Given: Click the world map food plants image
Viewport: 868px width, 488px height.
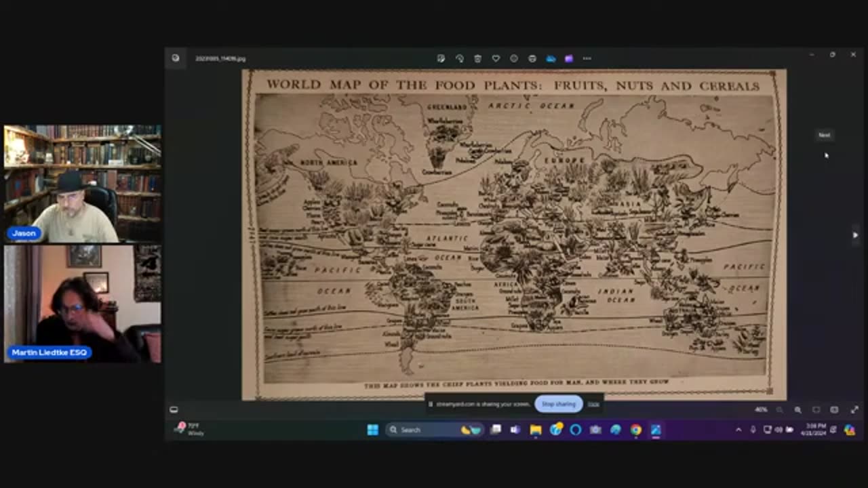Looking at the screenshot, I should (514, 235).
